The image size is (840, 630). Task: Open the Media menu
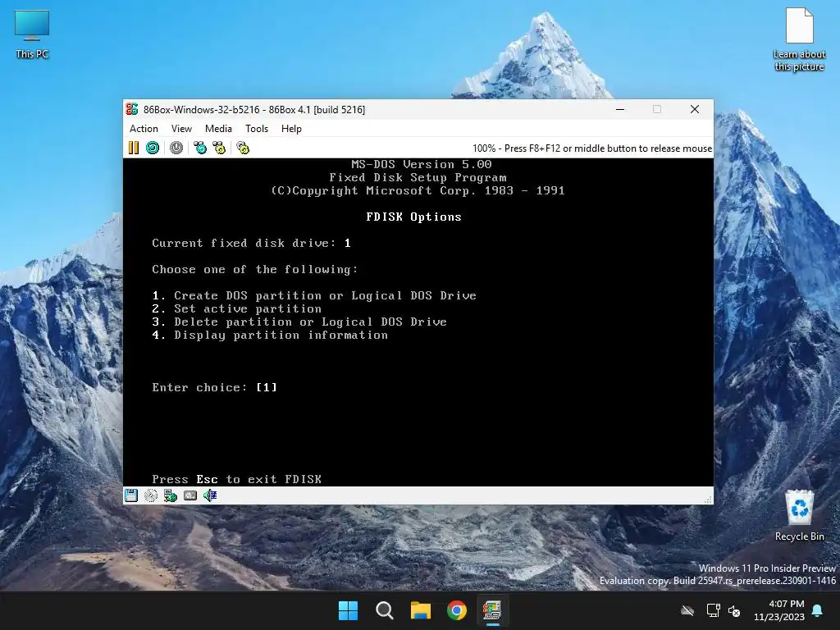point(218,129)
